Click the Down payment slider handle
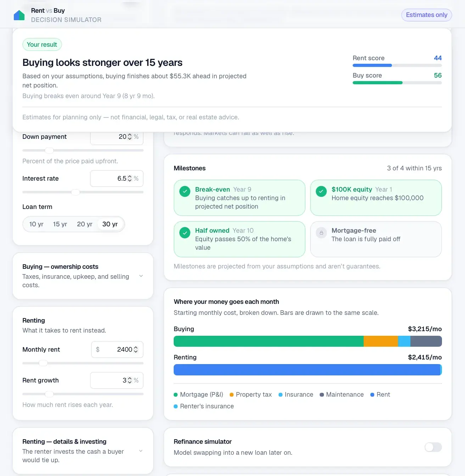Screen dimensions: 465x476 pyautogui.click(x=49, y=151)
